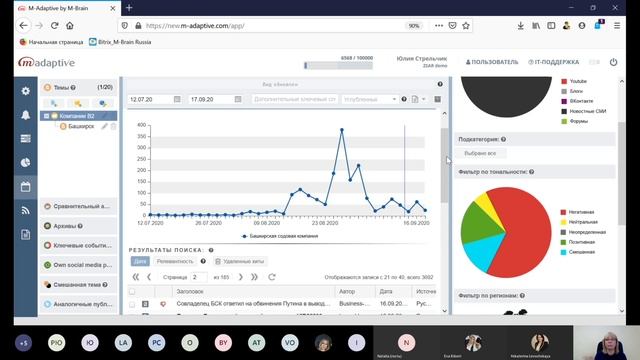Click the page number input field
This screenshot has width=640, height=360.
(x=199, y=277)
